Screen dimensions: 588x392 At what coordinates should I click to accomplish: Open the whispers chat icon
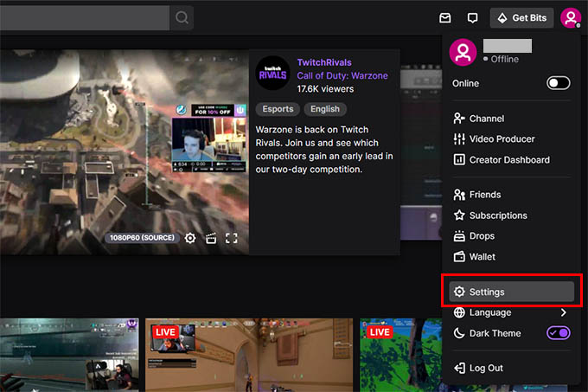point(472,17)
